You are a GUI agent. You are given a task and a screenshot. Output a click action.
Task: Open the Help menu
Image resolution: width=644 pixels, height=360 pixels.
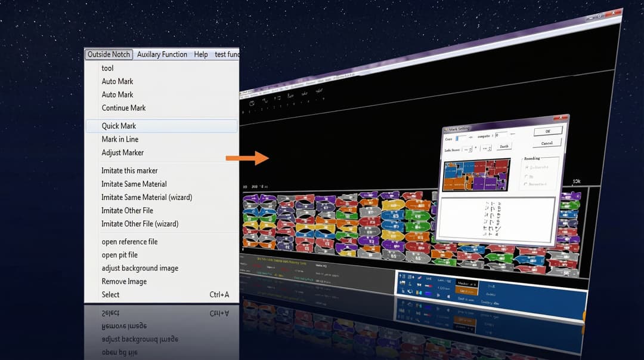(201, 54)
